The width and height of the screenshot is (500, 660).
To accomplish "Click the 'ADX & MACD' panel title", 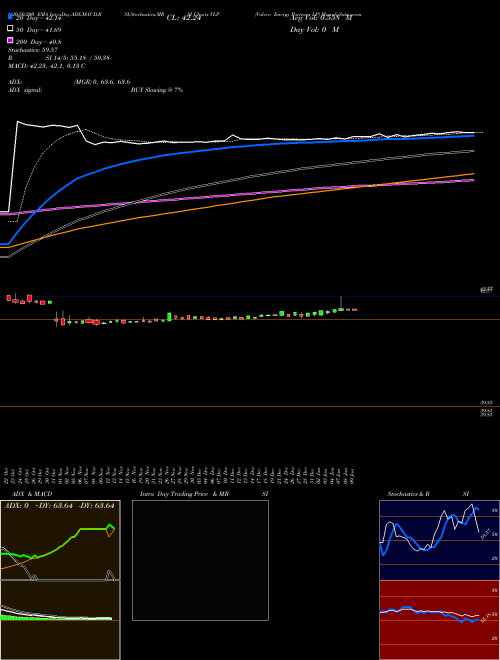I will [x=32, y=494].
